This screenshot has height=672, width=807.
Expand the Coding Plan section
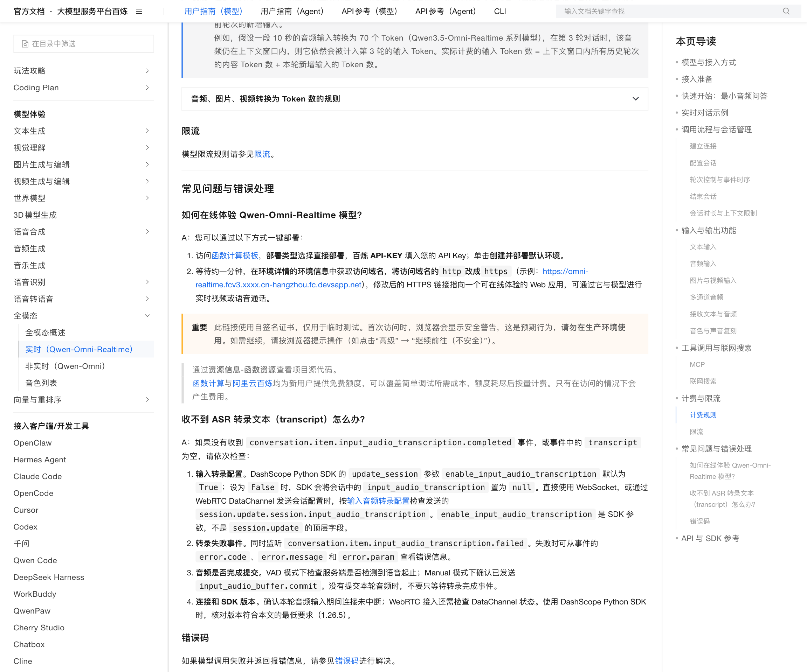click(x=83, y=87)
